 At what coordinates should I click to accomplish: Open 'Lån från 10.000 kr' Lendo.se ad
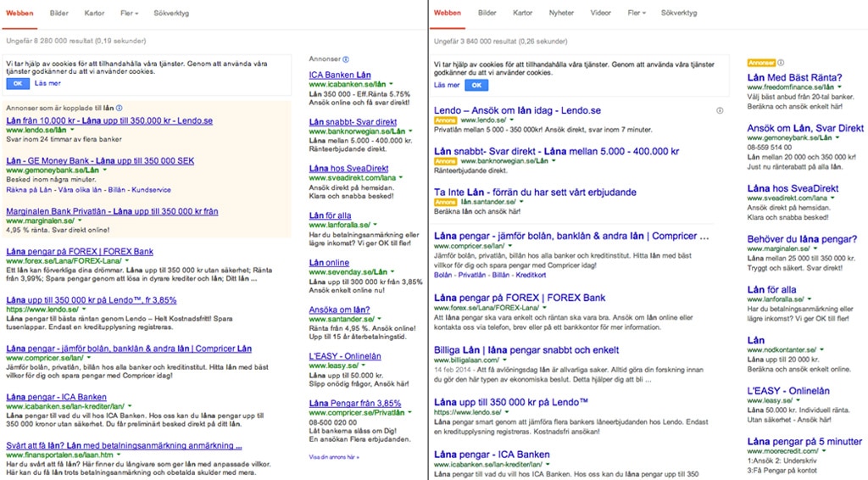coord(109,120)
